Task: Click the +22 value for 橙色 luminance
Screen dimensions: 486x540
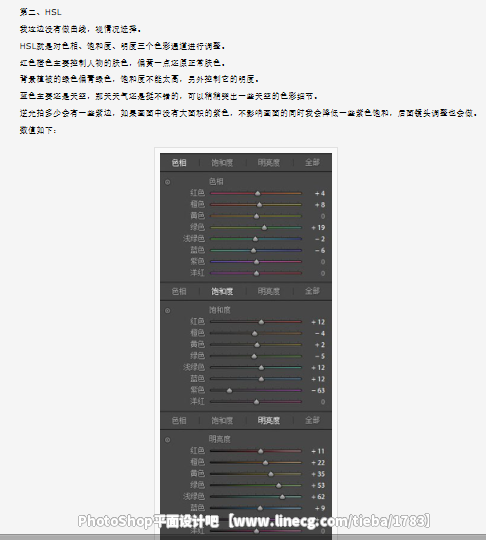Action: pos(318,463)
